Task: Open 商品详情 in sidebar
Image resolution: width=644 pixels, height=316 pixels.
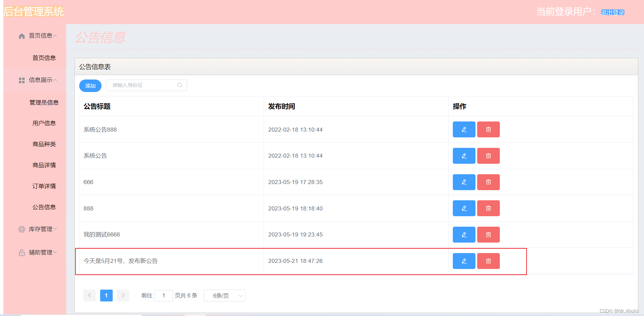Action: [x=44, y=165]
